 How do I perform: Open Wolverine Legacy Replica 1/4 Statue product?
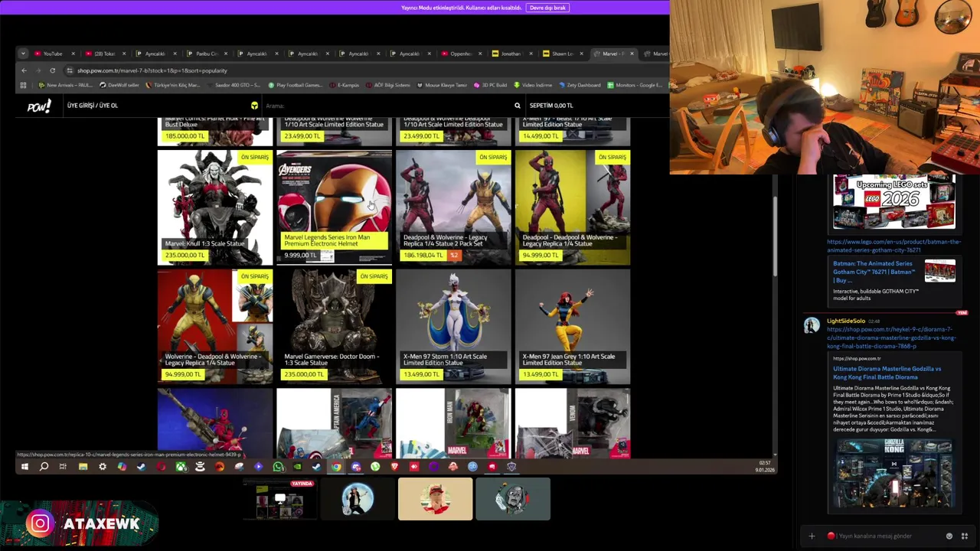point(215,327)
